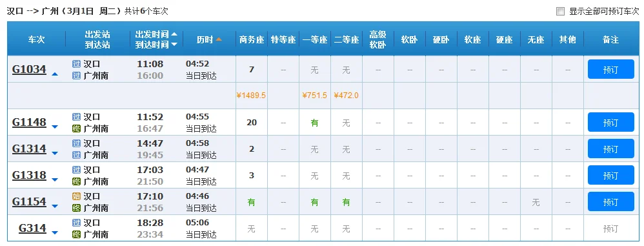Expand price details arrow beside G1314
The width and height of the screenshot is (644, 246).
click(55, 154)
